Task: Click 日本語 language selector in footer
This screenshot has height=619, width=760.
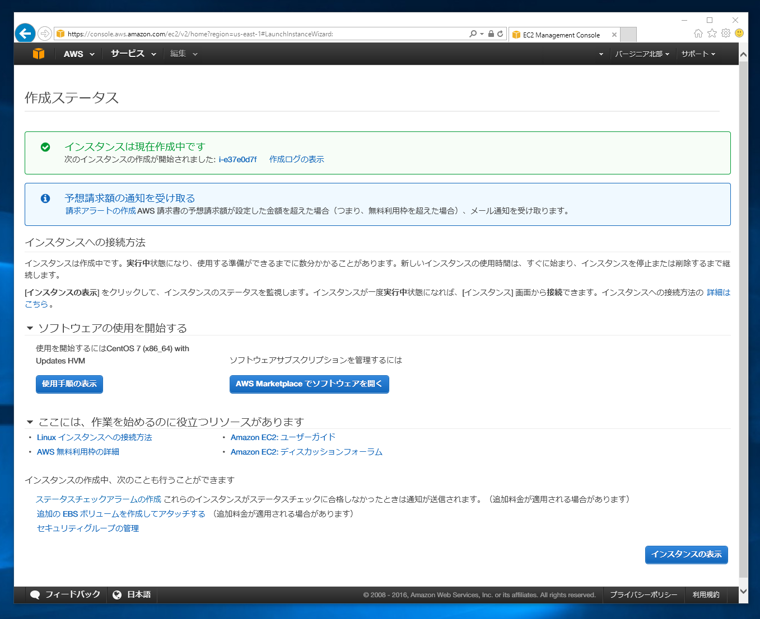Action: click(x=139, y=595)
